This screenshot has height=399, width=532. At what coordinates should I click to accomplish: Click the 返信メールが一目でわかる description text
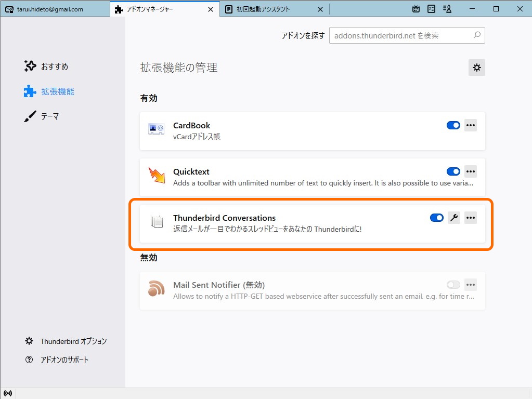(267, 229)
